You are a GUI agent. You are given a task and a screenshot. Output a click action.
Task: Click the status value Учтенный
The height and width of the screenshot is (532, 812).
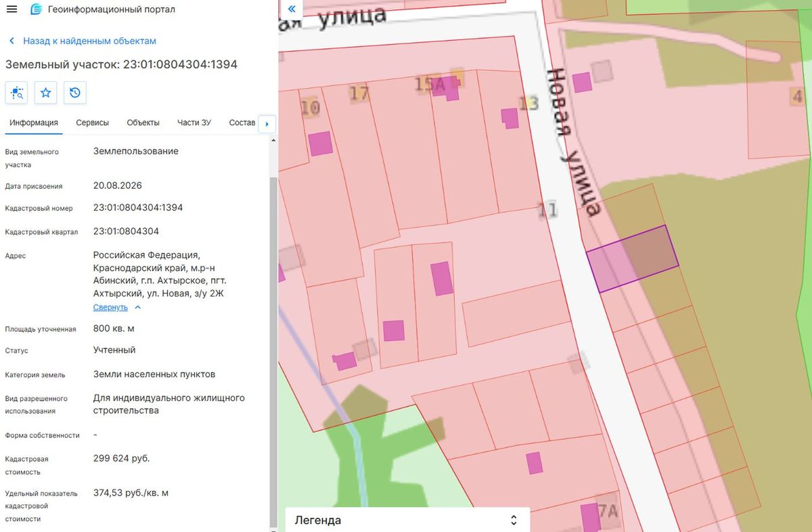(x=114, y=350)
